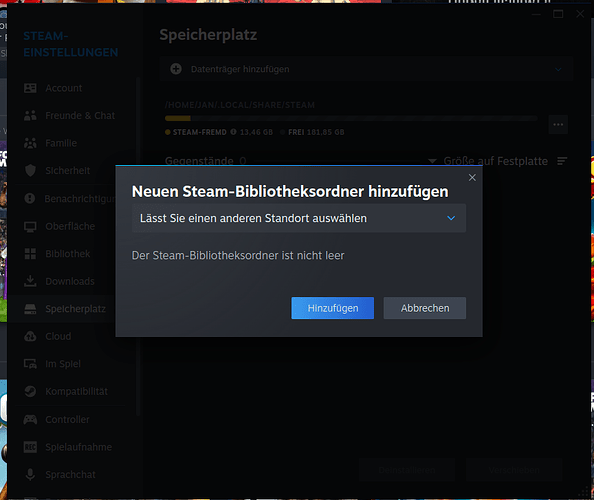Click the FREI 181,85 GB label
Image resolution: width=594 pixels, height=500 pixels.
316,132
